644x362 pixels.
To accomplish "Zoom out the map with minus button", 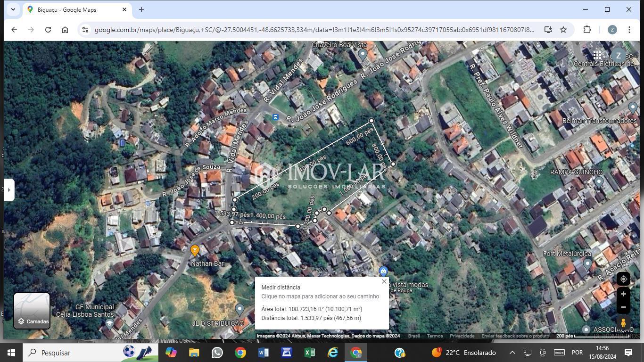I will click(623, 307).
